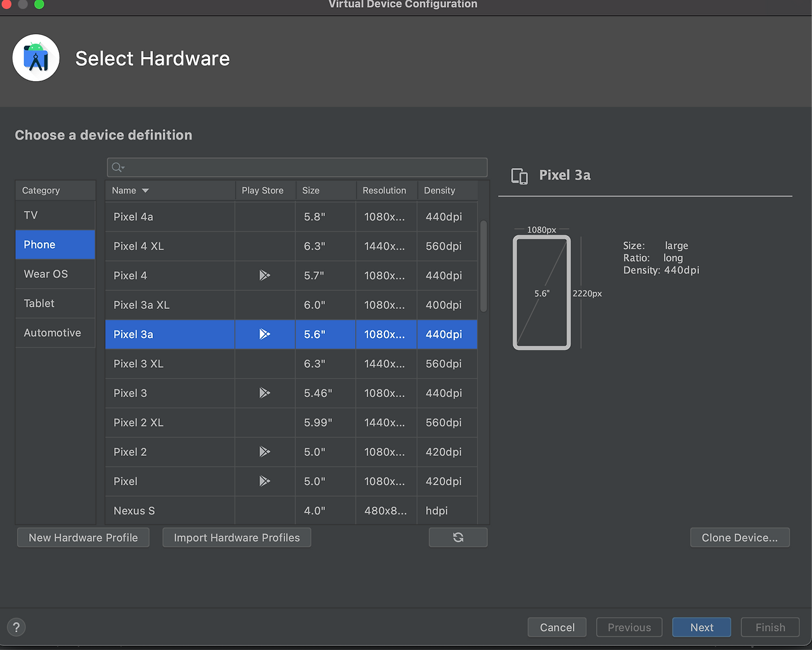Screen dimensions: 812x650
Task: Click the search magnifier icon
Action: pos(117,167)
